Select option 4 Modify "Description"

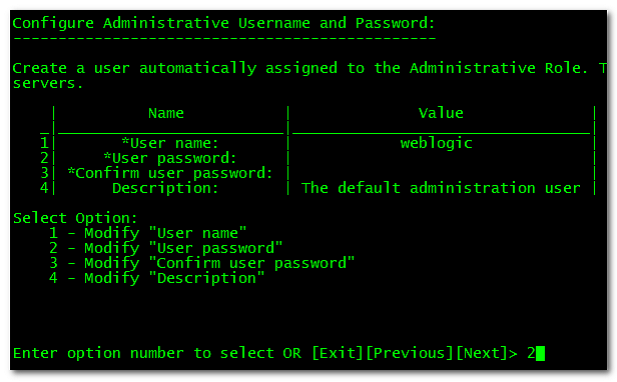[x=157, y=278]
